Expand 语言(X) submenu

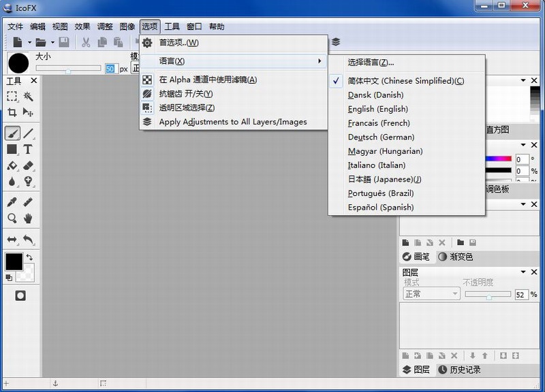click(233, 61)
